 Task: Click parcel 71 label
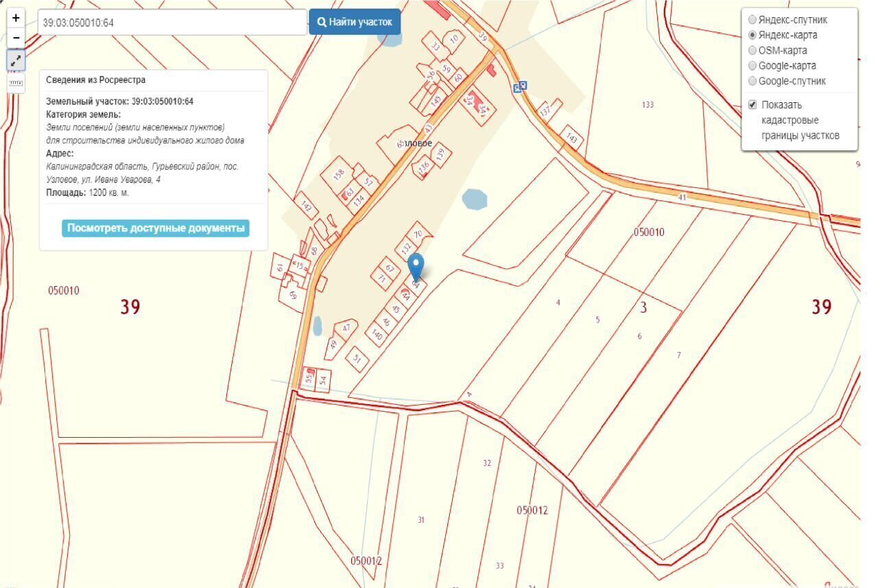click(382, 279)
